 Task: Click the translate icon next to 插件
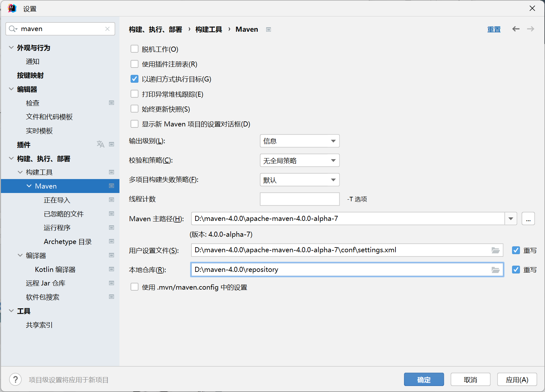(x=100, y=145)
